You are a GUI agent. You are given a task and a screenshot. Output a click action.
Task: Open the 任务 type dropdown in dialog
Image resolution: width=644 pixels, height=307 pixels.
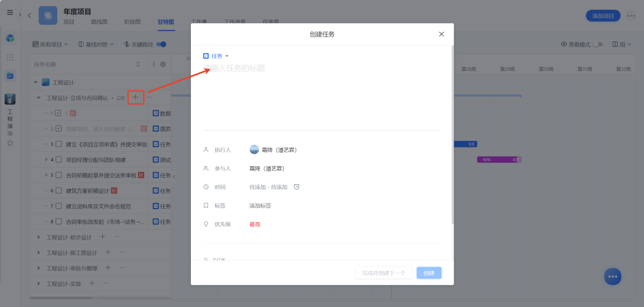pyautogui.click(x=216, y=56)
